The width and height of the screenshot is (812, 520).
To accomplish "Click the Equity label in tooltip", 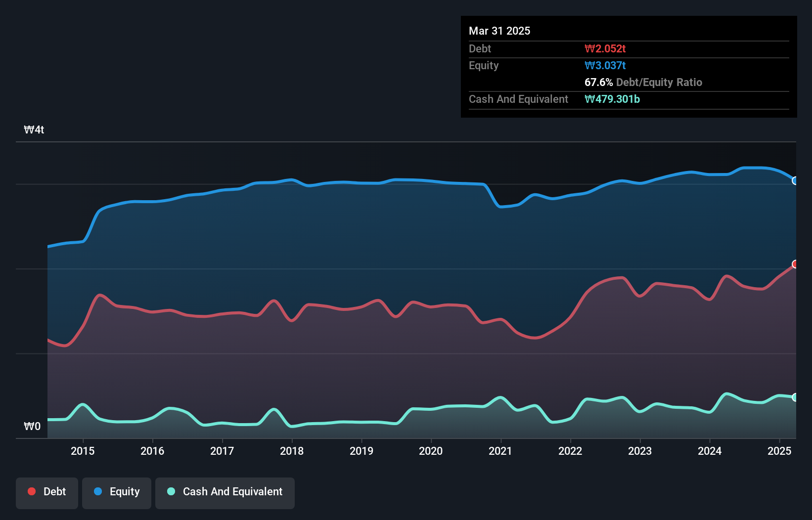I will (484, 66).
